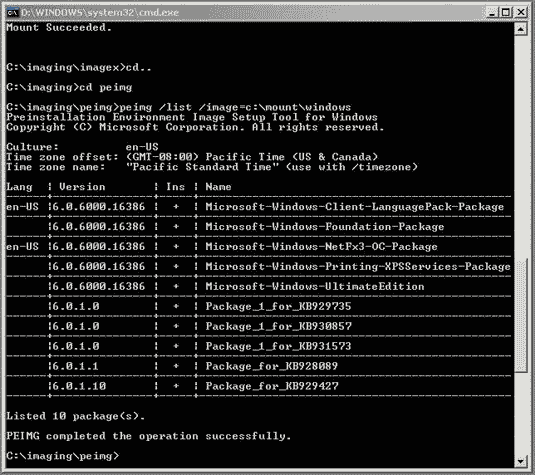Click 'Microsoft-Windows-Foundation-Package' row name
The width and height of the screenshot is (535, 475).
point(325,227)
